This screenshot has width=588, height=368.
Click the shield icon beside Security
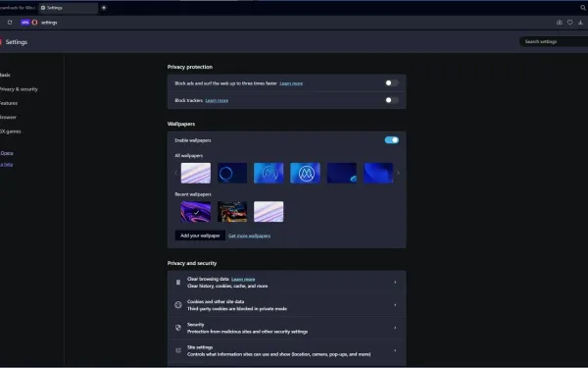178,328
